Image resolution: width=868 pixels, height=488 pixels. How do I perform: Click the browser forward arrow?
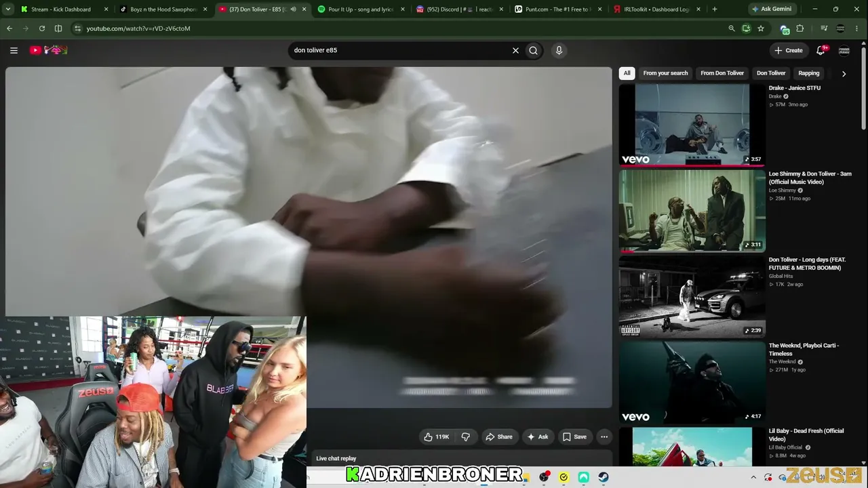coord(26,28)
